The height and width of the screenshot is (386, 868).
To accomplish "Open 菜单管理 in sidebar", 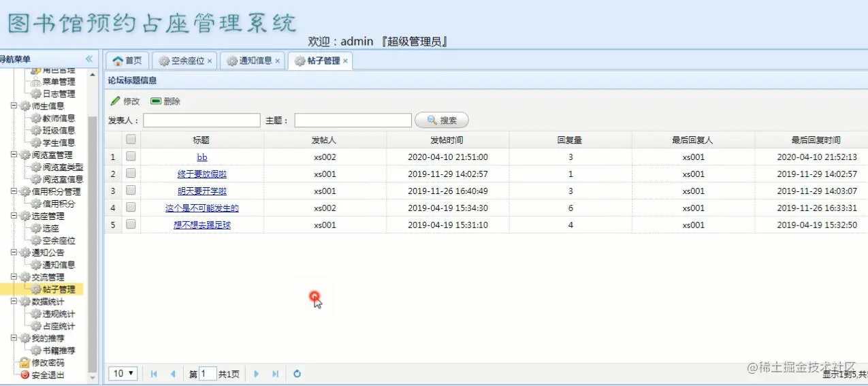I will coord(53,82).
